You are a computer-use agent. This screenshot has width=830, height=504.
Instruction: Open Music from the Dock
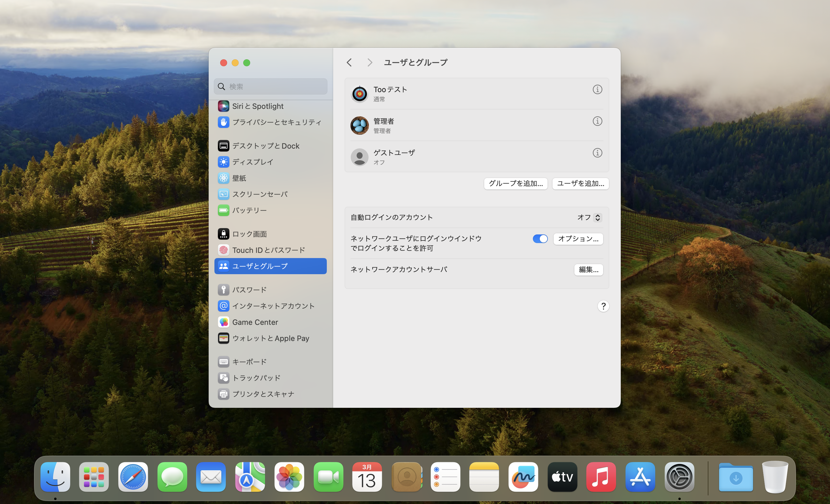tap(601, 477)
